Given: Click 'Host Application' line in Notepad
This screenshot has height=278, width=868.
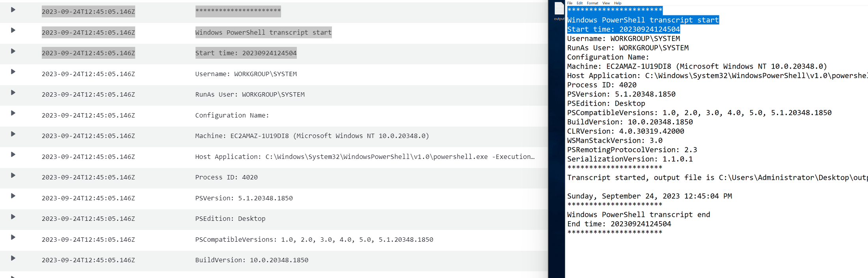Looking at the screenshot, I should (x=717, y=75).
